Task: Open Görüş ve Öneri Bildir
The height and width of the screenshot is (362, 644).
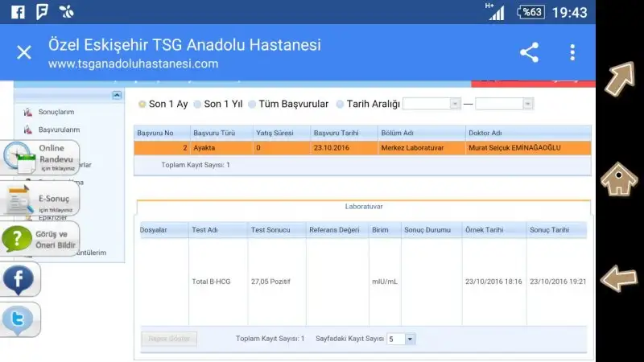Action: 42,239
